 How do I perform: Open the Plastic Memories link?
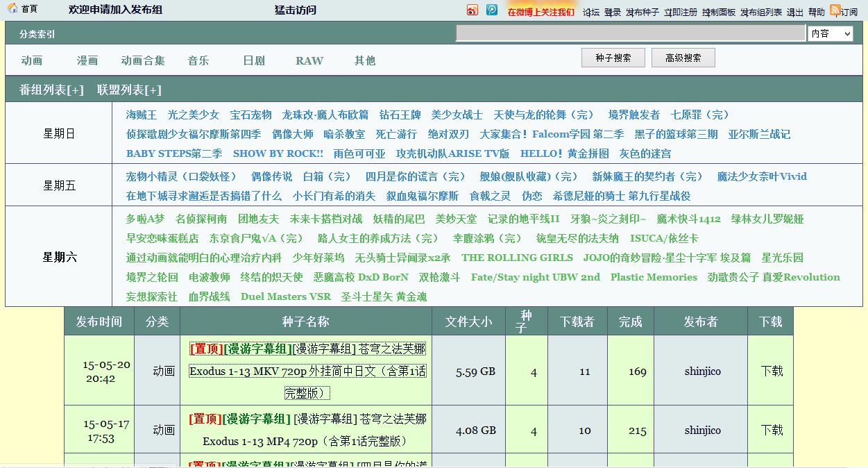click(654, 277)
